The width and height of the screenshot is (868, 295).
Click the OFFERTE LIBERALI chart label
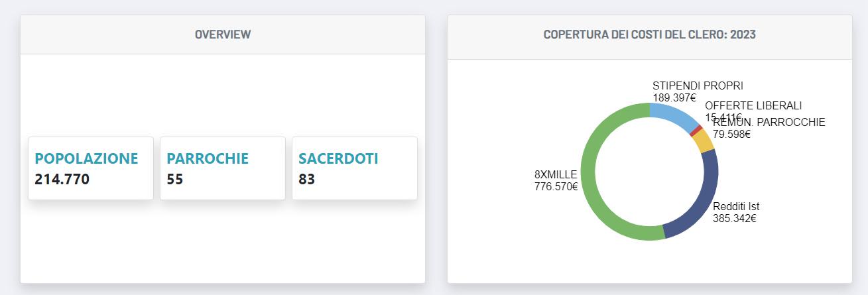[753, 105]
